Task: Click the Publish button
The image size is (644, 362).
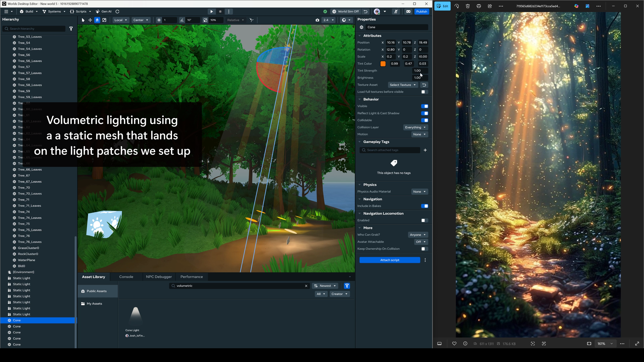Action: [422, 11]
